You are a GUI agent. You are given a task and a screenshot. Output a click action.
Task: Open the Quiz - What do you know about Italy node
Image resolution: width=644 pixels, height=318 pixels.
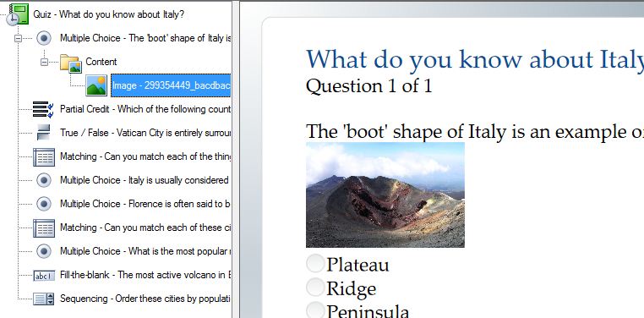coord(109,14)
